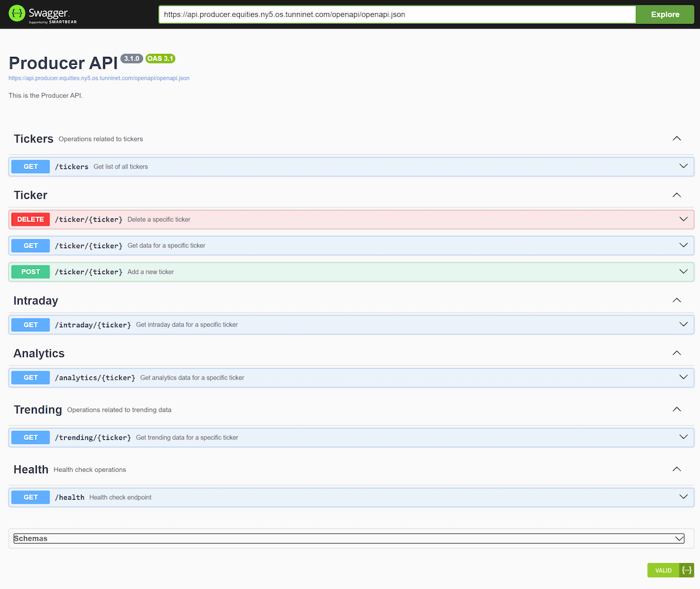
Task: Expand the DELETE /ticker/{ticker} operation arrow
Action: click(684, 219)
